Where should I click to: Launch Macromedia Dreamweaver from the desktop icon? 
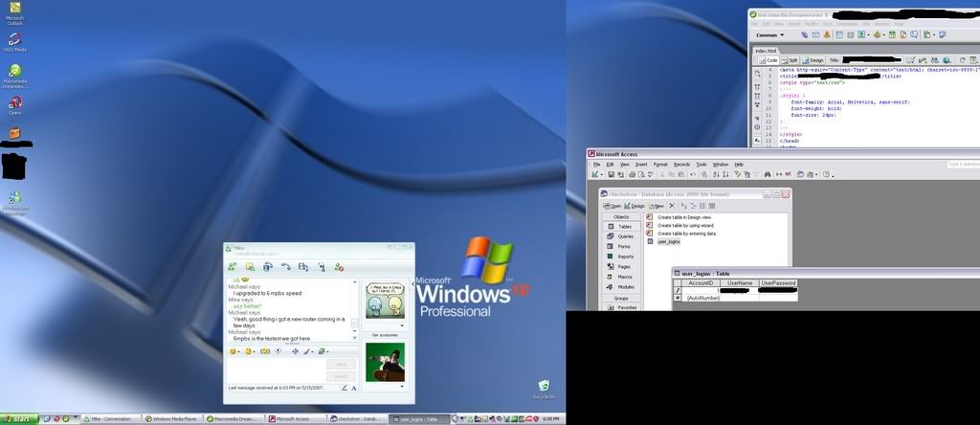click(15, 76)
